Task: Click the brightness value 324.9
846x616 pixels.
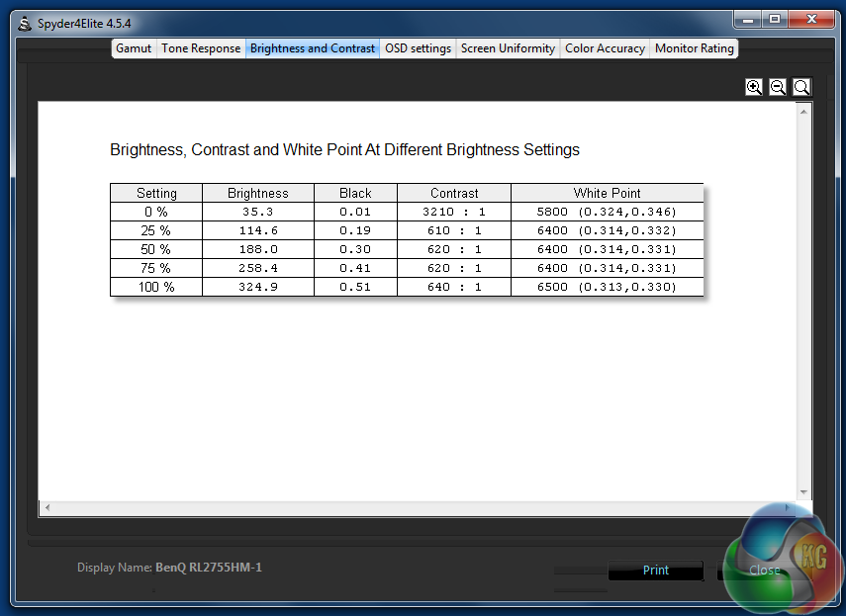Action: (258, 287)
